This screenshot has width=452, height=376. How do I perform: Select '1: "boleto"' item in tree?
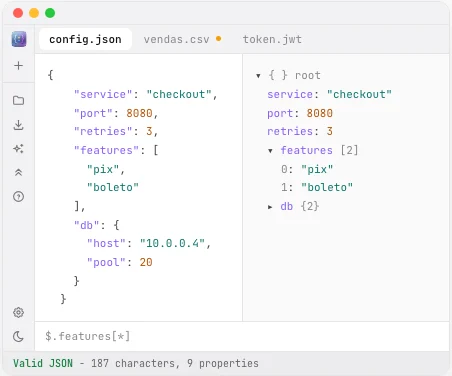tap(317, 187)
